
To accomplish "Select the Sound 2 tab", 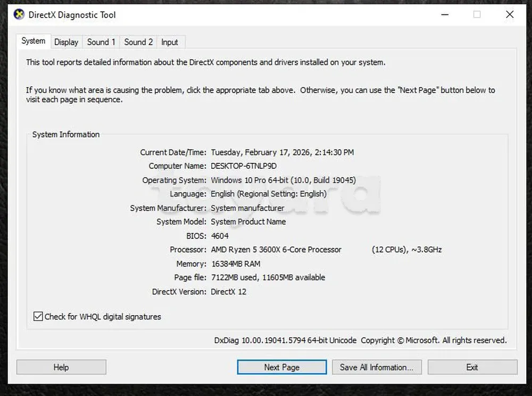I will pos(138,42).
